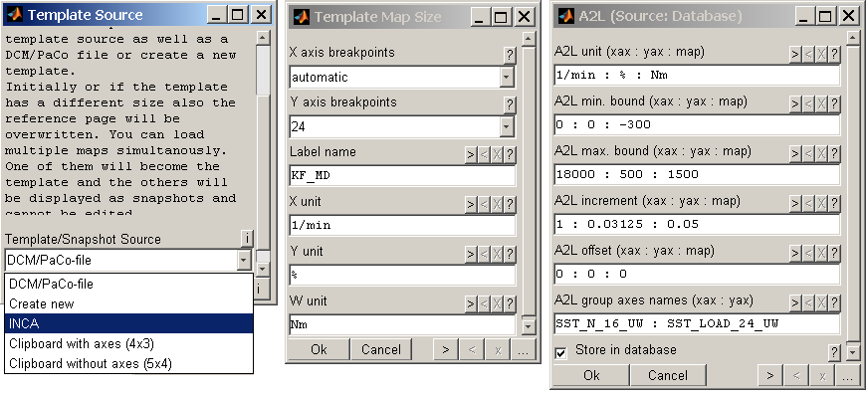Click the 'X' button beside X unit

click(497, 205)
